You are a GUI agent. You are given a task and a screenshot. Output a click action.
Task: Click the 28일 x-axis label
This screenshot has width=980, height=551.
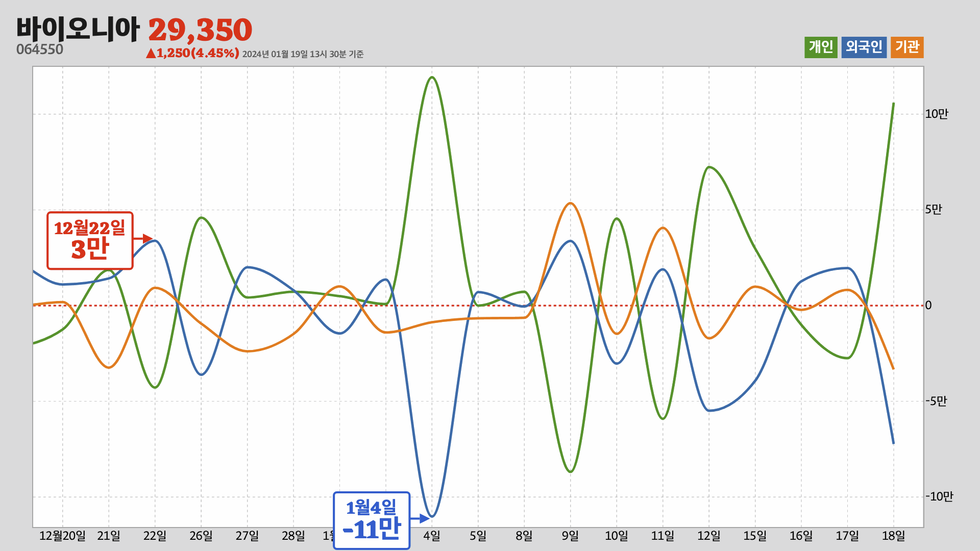click(x=293, y=536)
